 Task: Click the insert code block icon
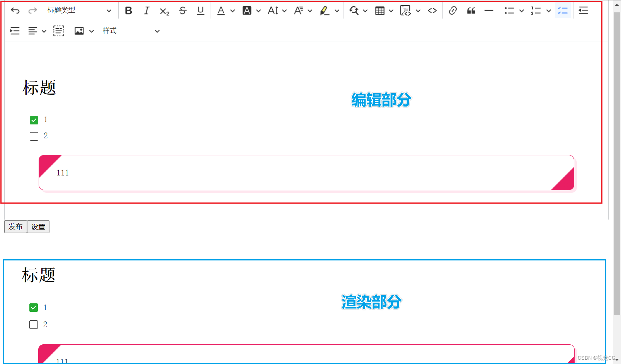(x=406, y=10)
